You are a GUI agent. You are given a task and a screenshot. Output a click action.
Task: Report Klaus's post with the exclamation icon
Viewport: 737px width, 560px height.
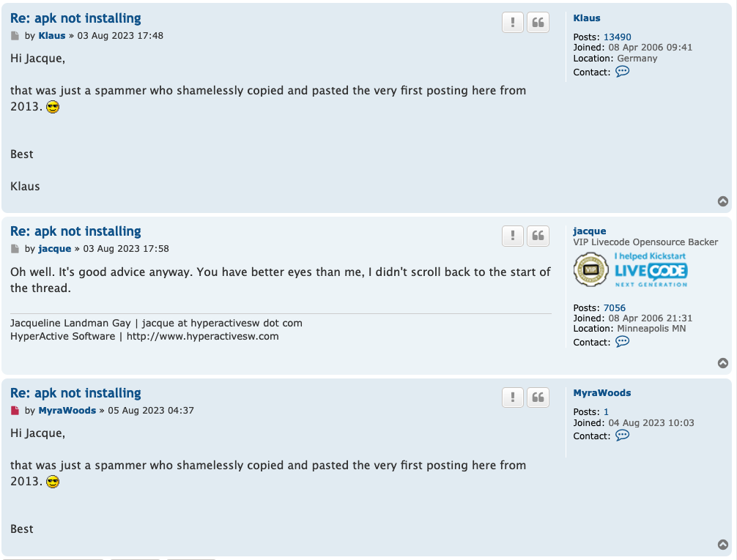[x=513, y=23]
